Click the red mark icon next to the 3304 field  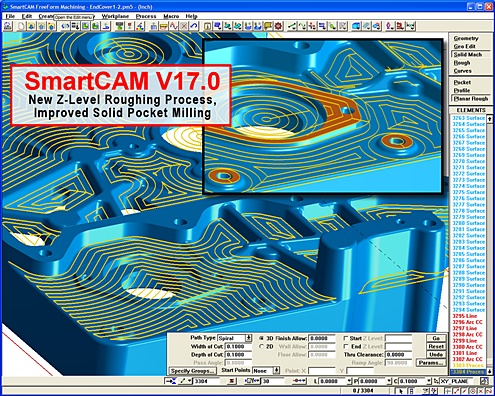(232, 381)
